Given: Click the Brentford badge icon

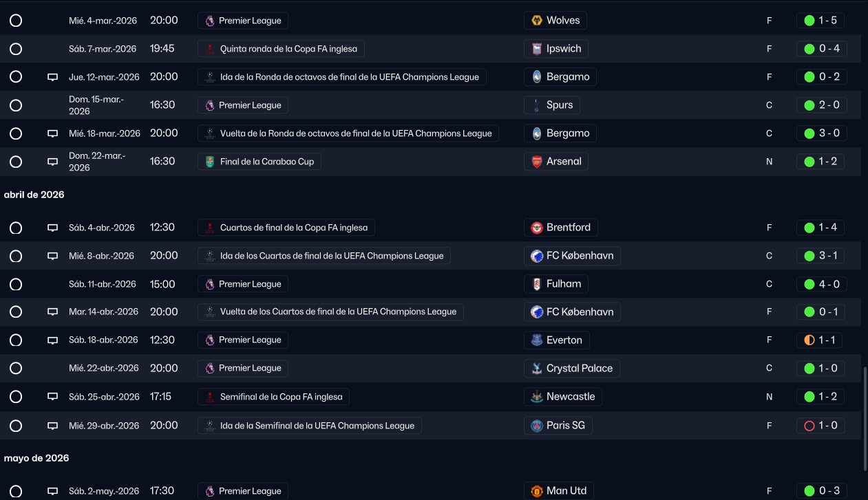Looking at the screenshot, I should (536, 228).
